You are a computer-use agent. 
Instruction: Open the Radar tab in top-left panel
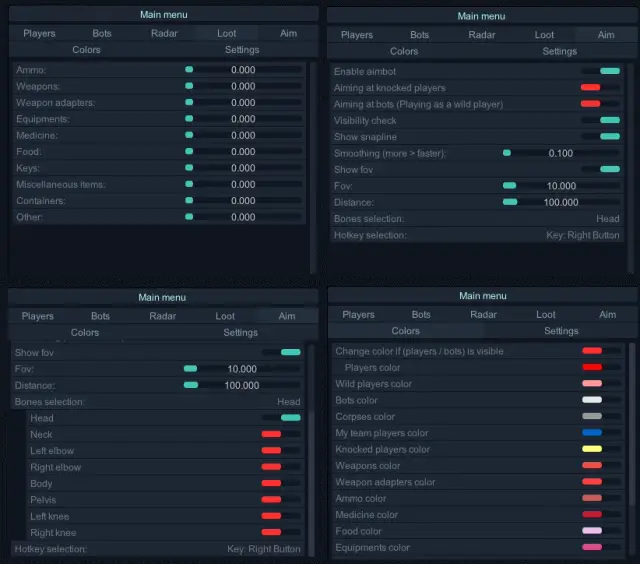(164, 33)
